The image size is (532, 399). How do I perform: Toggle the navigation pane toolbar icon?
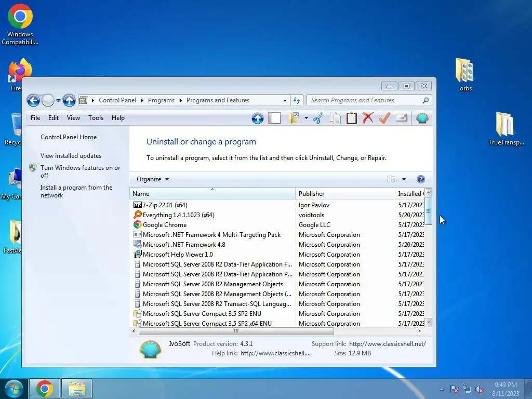click(274, 118)
